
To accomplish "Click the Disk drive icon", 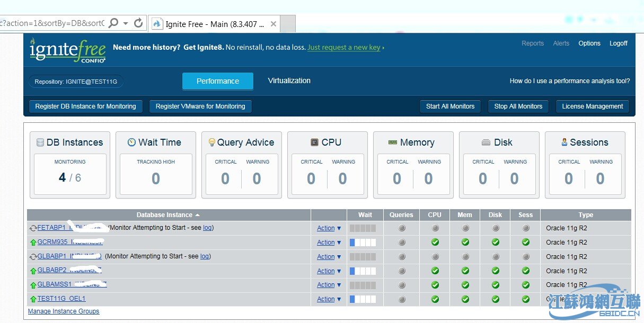I will pos(486,142).
